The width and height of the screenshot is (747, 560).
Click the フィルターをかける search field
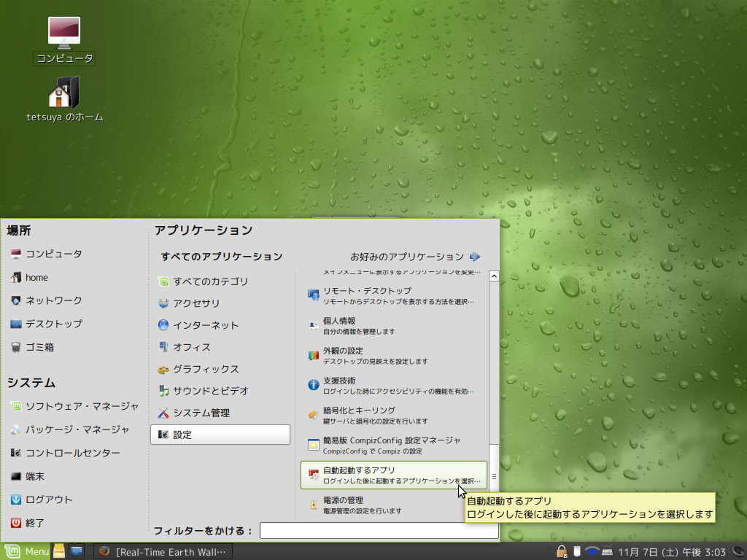click(379, 531)
